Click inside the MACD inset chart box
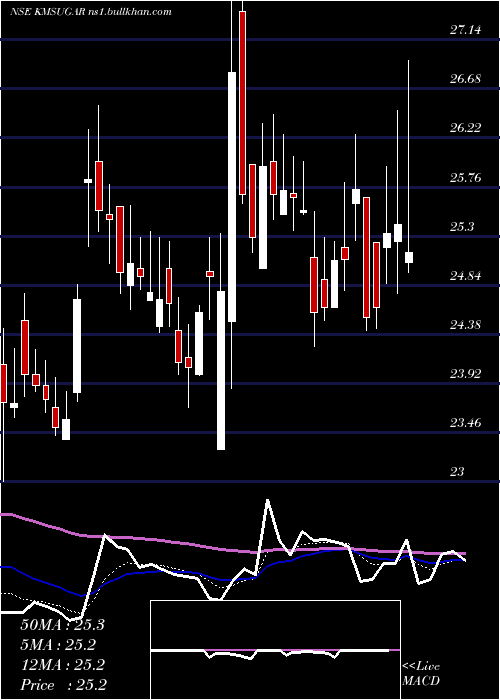The width and height of the screenshot is (500, 700). [275, 650]
